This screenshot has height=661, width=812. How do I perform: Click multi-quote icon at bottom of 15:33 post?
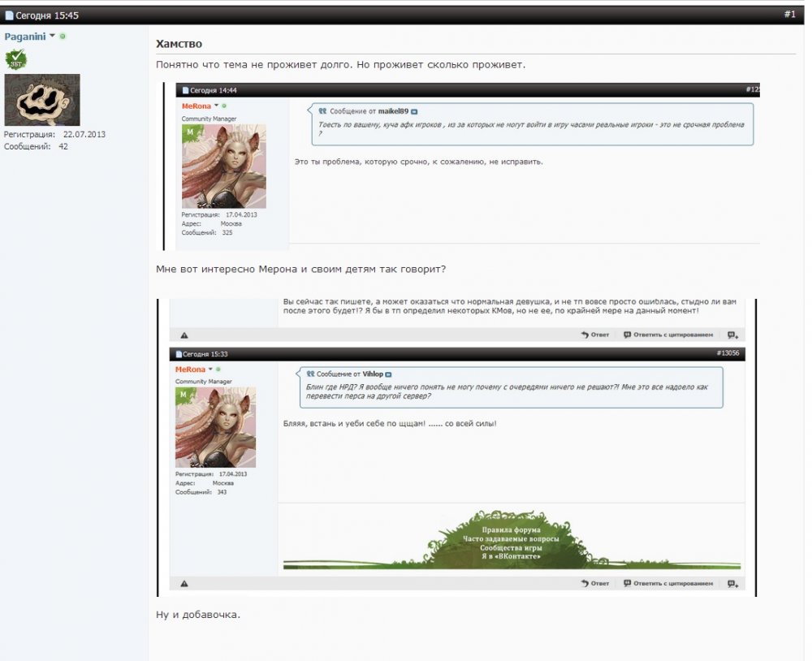click(x=732, y=583)
